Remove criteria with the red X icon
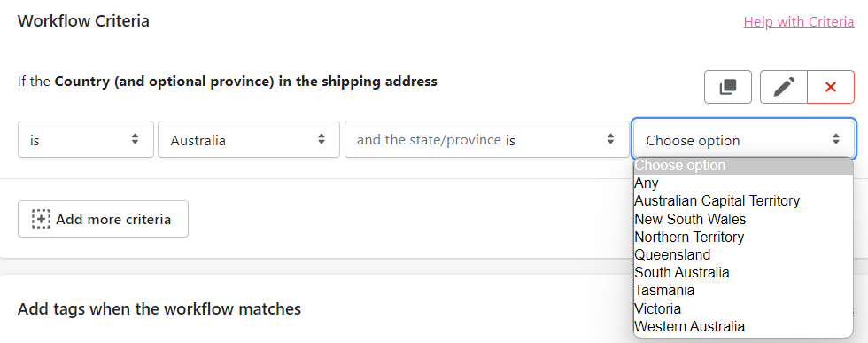Viewport: 868px width, 343px height. coord(831,87)
